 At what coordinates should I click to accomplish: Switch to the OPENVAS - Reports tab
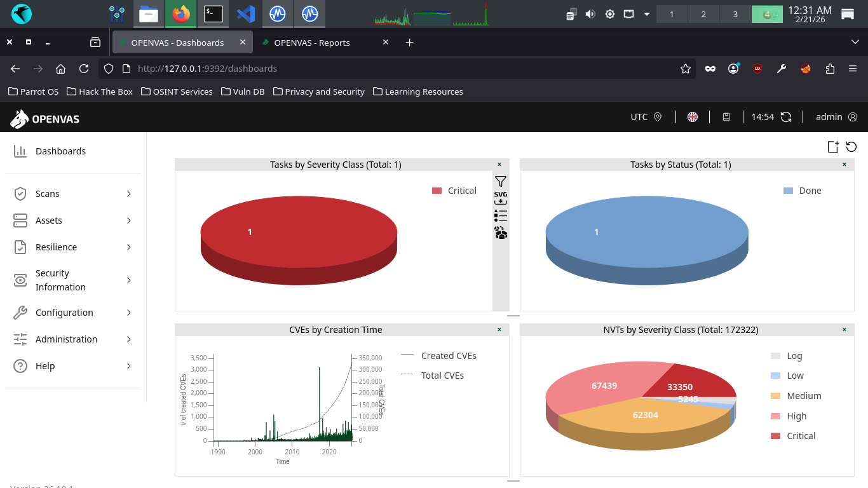[311, 43]
